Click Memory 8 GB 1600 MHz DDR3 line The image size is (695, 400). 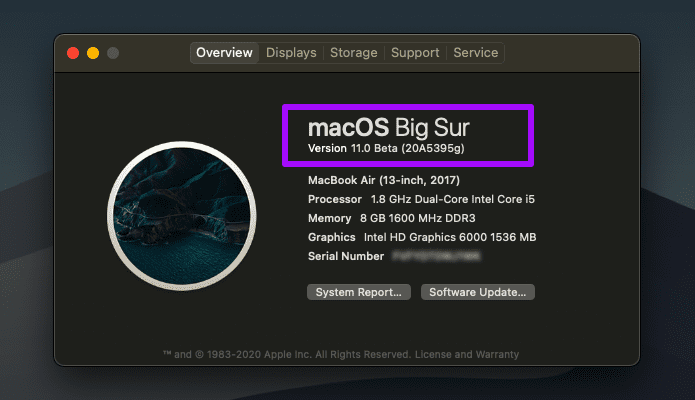[391, 218]
